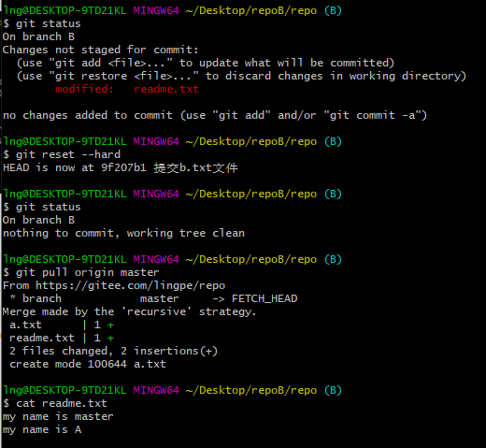The image size is (486, 448).
Task: Click the FETCH_HEAD text
Action: coord(264,298)
